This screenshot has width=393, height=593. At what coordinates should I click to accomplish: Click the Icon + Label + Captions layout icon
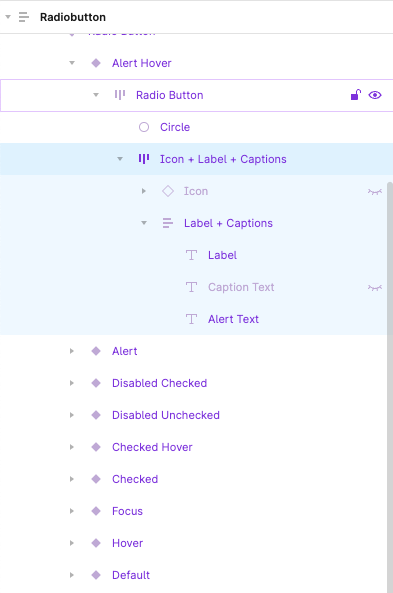click(144, 159)
